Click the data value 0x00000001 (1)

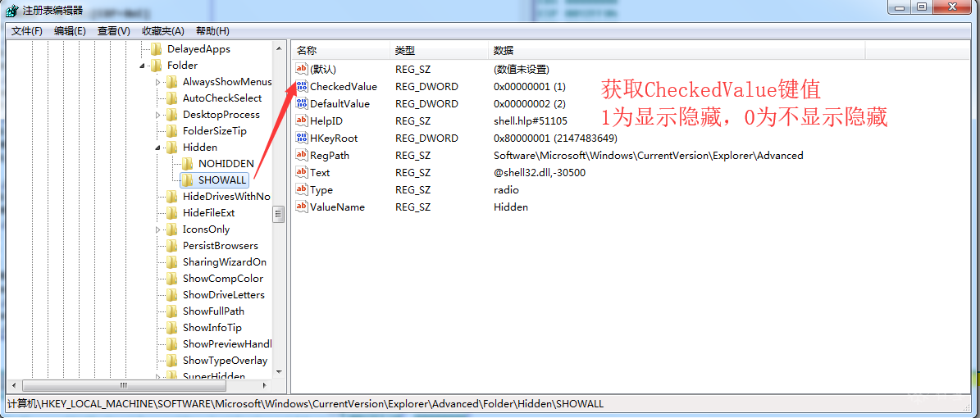pos(530,86)
